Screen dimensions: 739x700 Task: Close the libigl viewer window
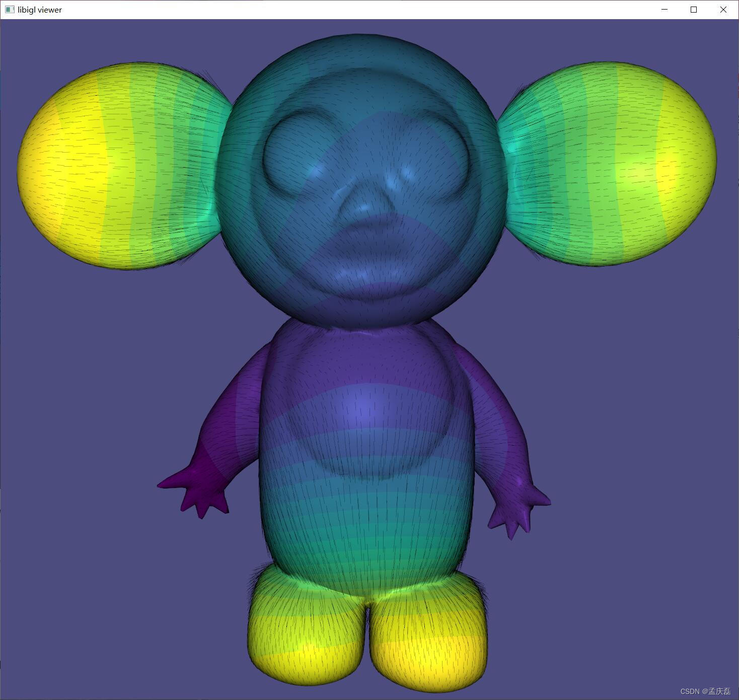tap(723, 10)
